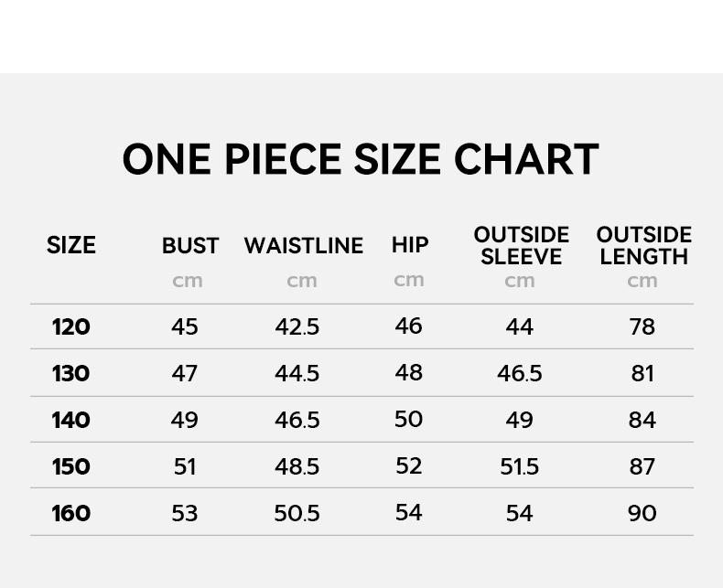The width and height of the screenshot is (723, 588).
Task: Click the BUST column header
Action: [190, 246]
